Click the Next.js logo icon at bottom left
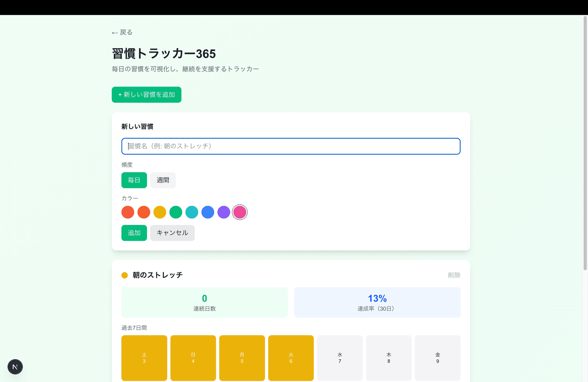Viewport: 588px width, 382px height. point(15,367)
